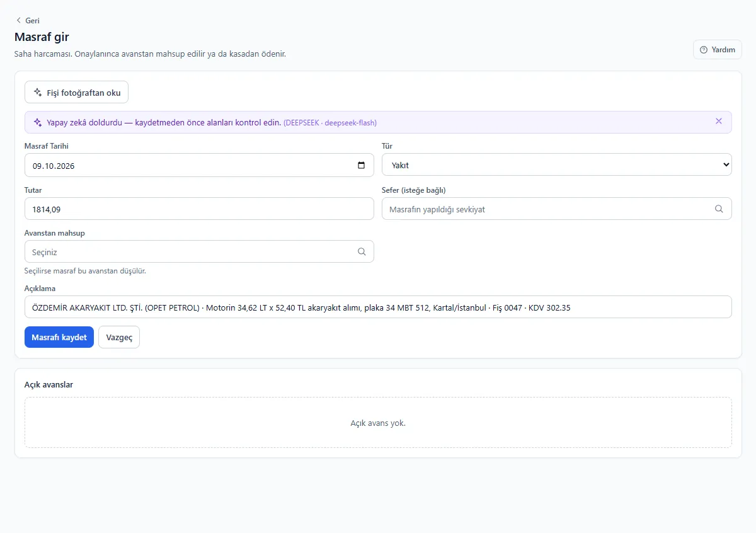Click the 'Yapay zekâ doldurdu' banner message

tap(164, 122)
